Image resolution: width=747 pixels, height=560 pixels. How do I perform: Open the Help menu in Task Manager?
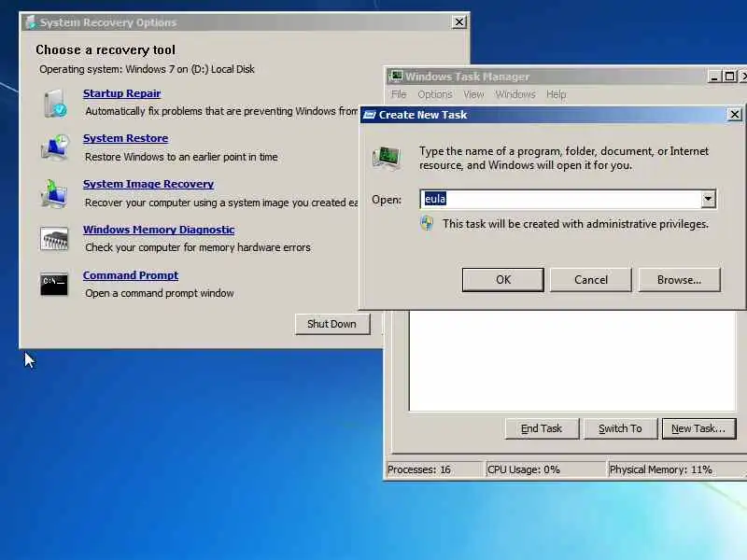(556, 94)
